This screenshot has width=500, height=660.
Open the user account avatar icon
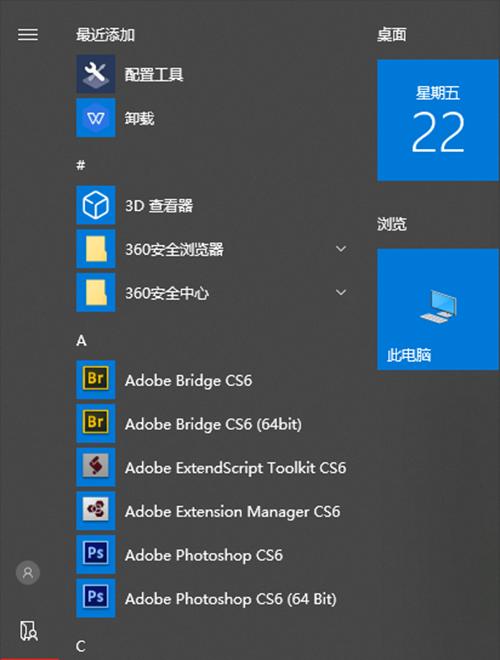[x=28, y=572]
